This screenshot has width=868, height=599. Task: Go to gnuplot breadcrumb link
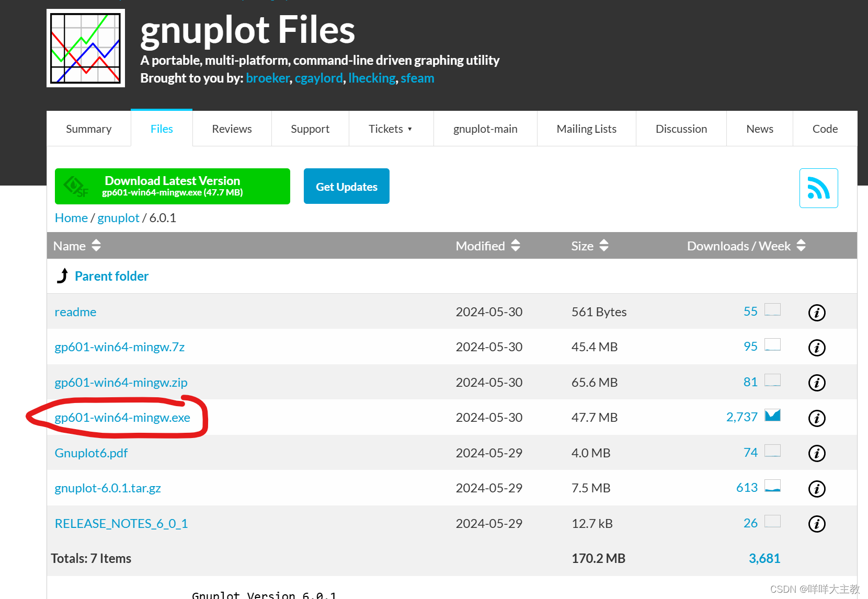coord(119,218)
